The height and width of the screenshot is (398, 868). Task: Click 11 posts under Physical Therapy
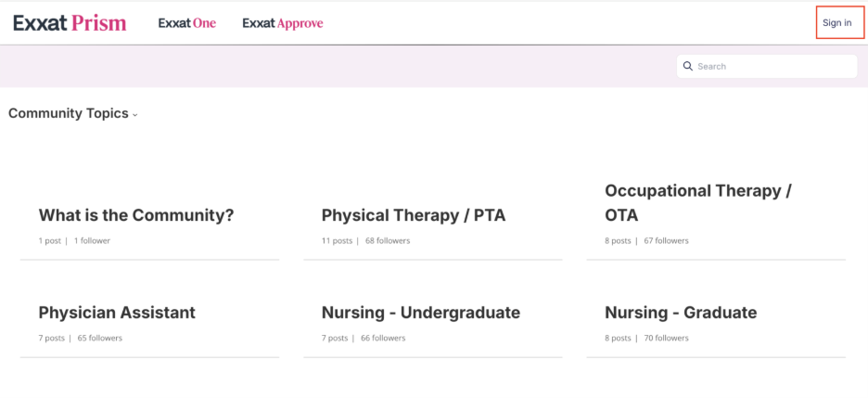(x=338, y=241)
